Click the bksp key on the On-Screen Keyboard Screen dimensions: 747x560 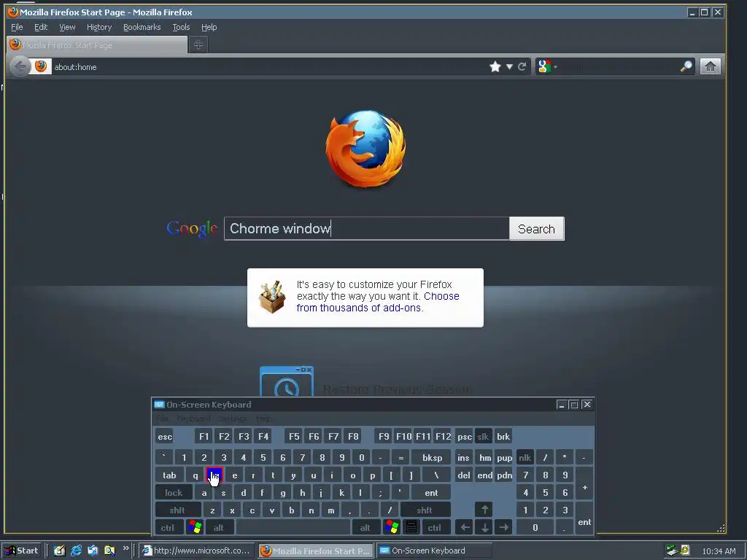point(432,458)
